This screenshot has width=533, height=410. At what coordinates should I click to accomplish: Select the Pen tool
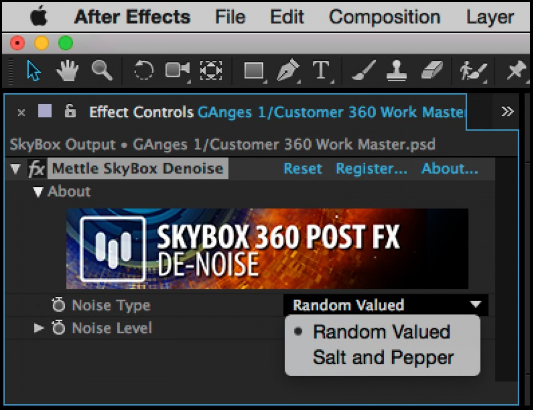[x=288, y=70]
